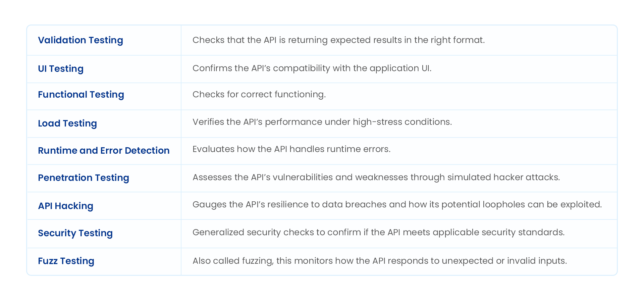Click the runtime errors description text
Viewport: 644px width, 302px height.
click(x=291, y=149)
